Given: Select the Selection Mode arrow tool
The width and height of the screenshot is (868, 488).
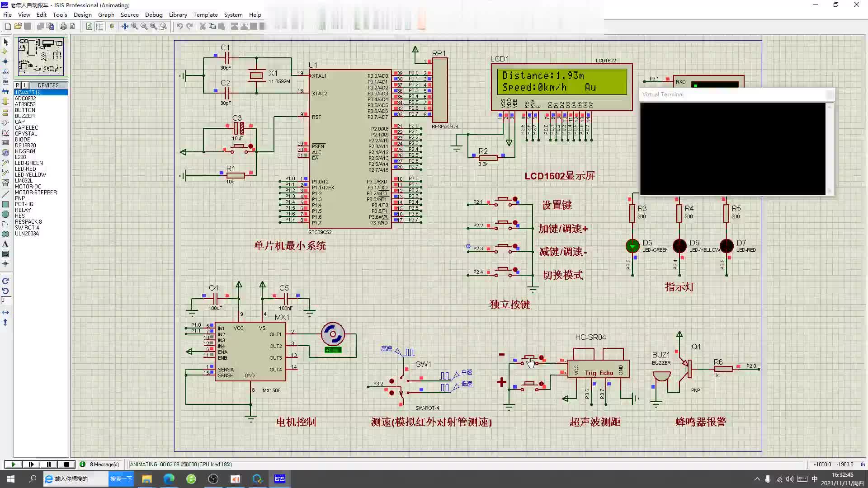Looking at the screenshot, I should (x=5, y=42).
